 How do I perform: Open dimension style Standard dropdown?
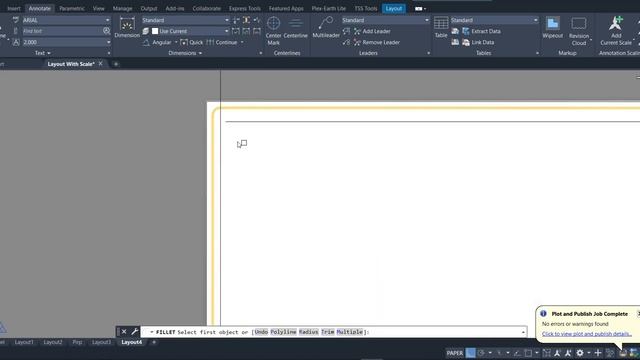pyautogui.click(x=227, y=20)
